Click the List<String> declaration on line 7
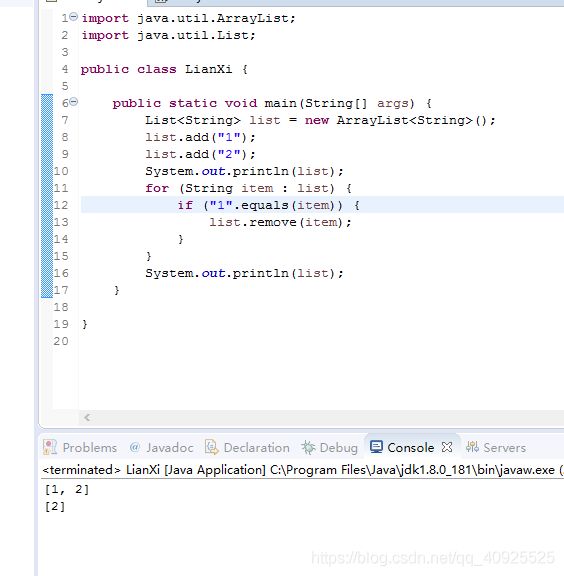 coord(320,120)
